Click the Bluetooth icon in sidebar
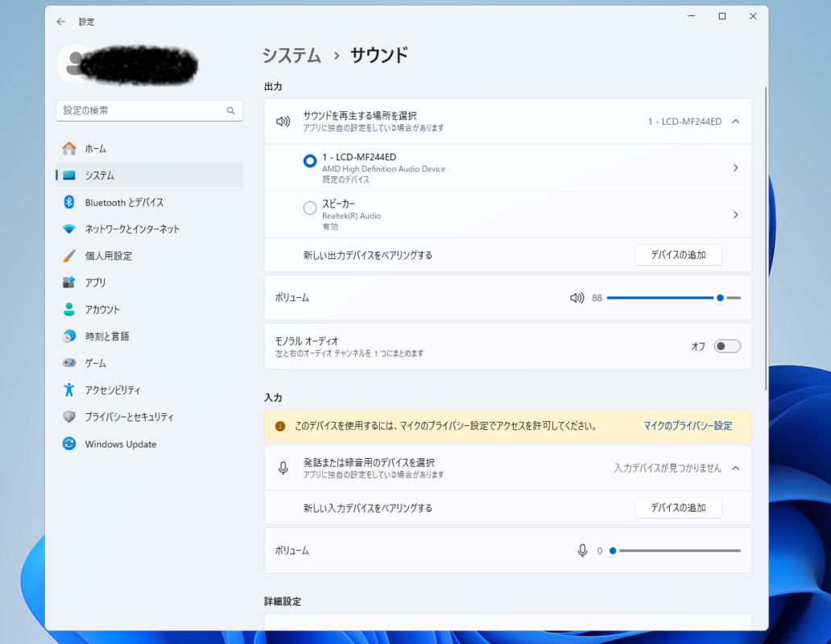 click(69, 202)
